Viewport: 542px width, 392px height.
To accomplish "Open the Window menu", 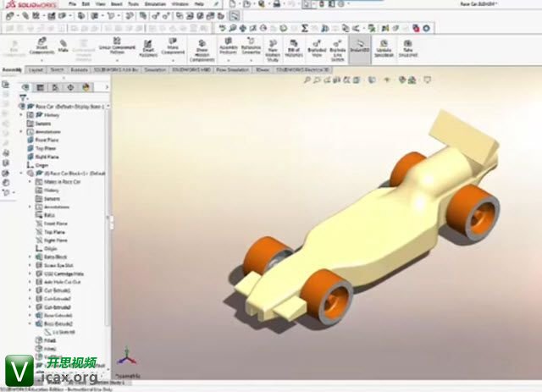I will [x=180, y=4].
